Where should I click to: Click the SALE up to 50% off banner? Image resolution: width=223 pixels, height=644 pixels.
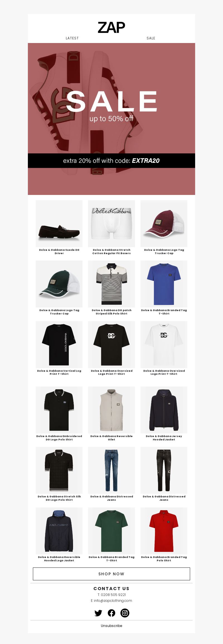coord(111,106)
